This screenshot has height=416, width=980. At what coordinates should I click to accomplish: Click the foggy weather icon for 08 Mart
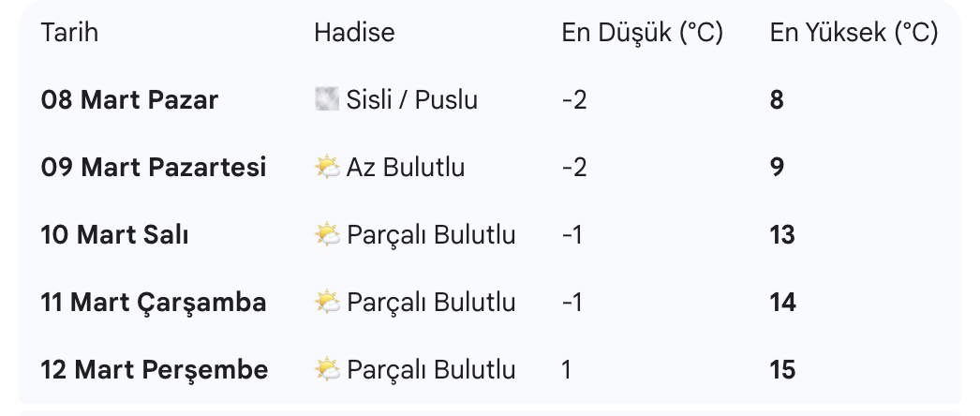pyautogui.click(x=326, y=99)
